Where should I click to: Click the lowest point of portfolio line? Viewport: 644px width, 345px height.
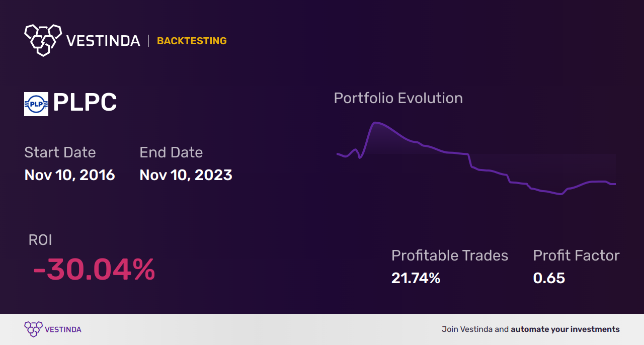pos(560,194)
